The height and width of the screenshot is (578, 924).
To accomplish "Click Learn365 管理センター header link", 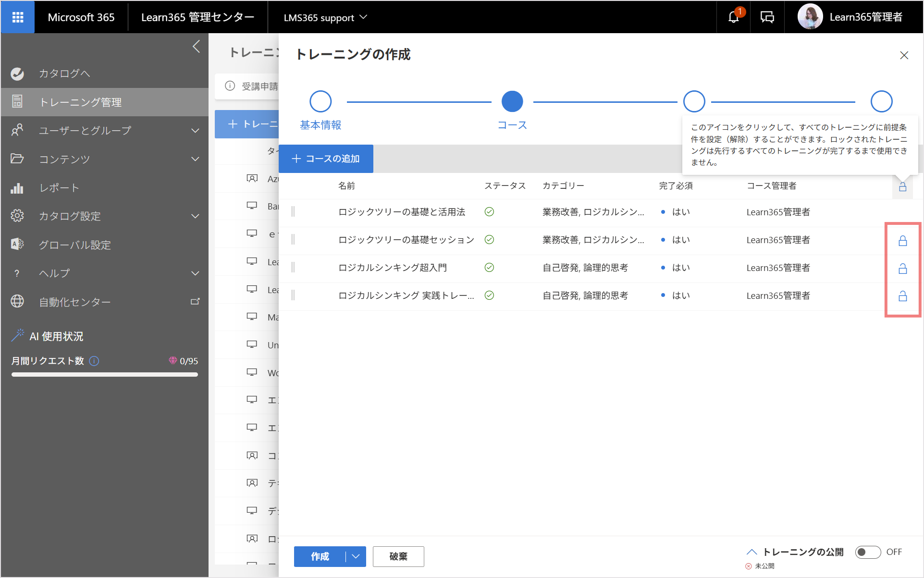I will (197, 17).
